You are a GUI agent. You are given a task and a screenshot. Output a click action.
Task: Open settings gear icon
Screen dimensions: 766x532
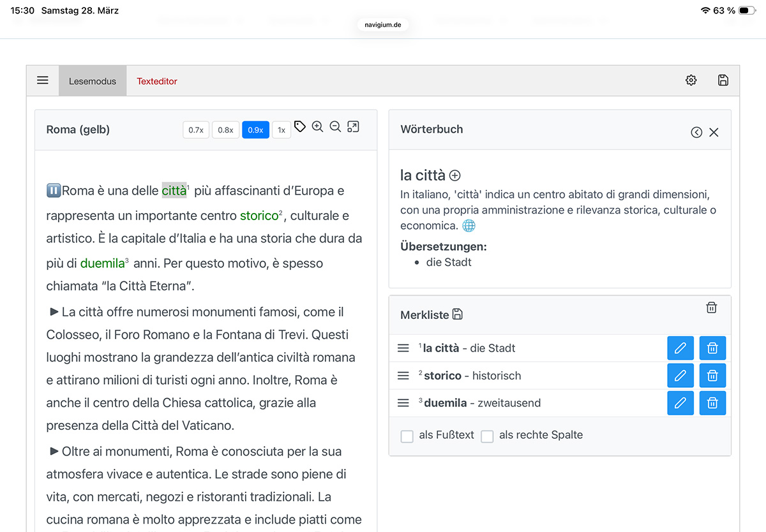coord(691,80)
